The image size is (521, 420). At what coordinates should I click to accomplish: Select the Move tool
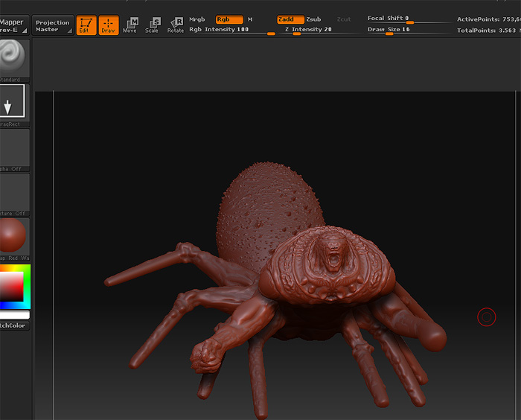130,26
